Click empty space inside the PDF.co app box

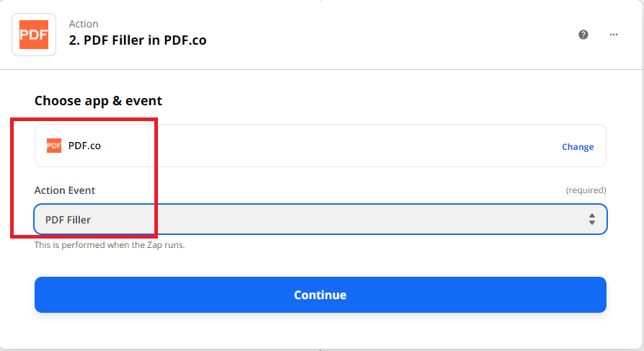[x=325, y=146]
